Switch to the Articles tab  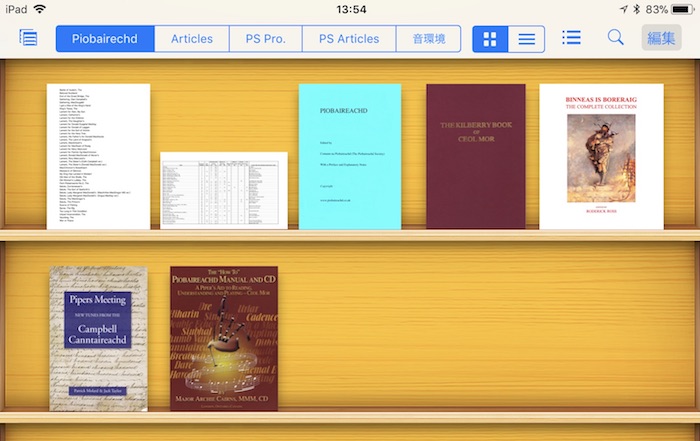click(192, 39)
